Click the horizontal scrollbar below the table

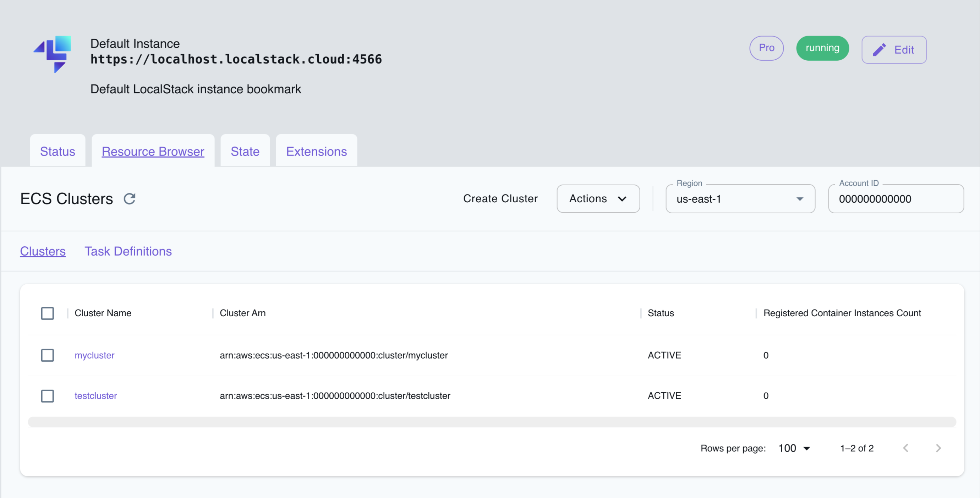pos(491,422)
